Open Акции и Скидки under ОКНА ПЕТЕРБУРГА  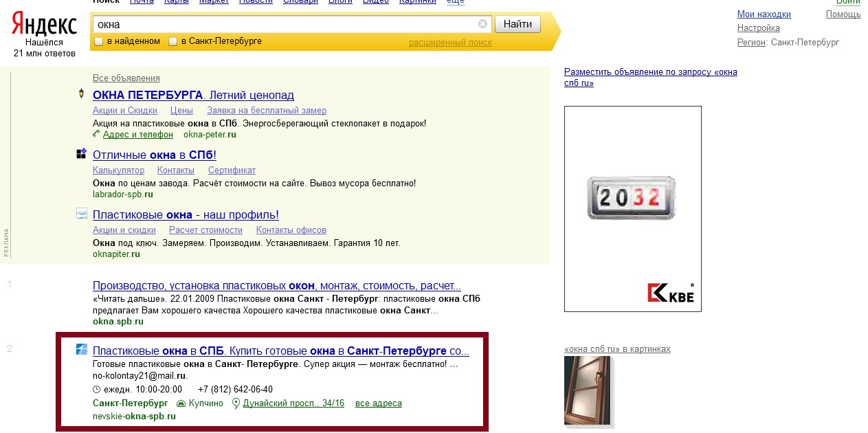124,111
